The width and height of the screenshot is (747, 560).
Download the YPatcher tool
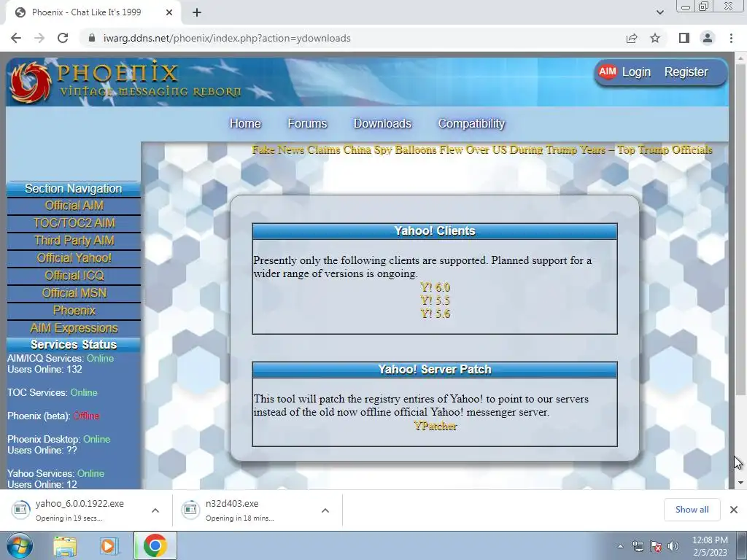coord(435,426)
